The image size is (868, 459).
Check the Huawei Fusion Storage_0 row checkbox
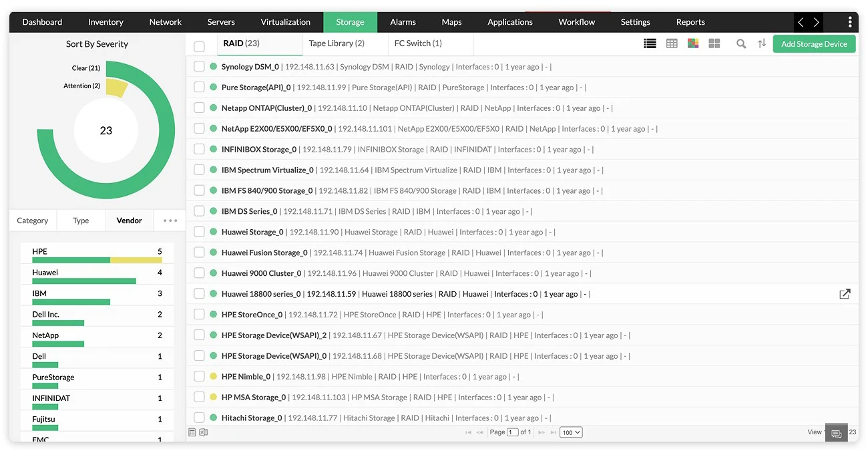click(199, 253)
